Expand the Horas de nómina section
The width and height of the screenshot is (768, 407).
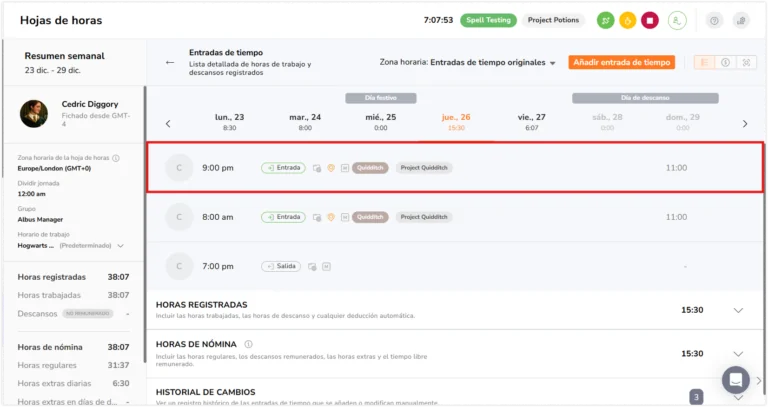point(738,354)
